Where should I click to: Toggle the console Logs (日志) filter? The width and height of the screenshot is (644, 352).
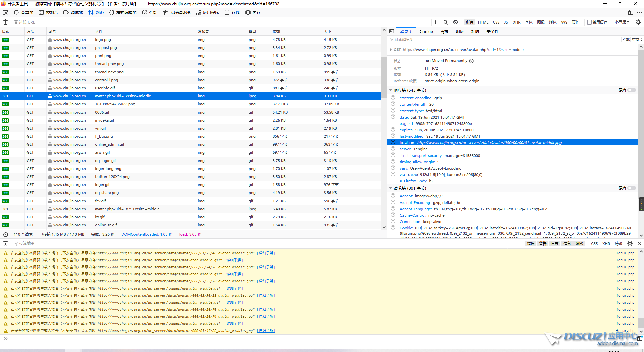[555, 244]
